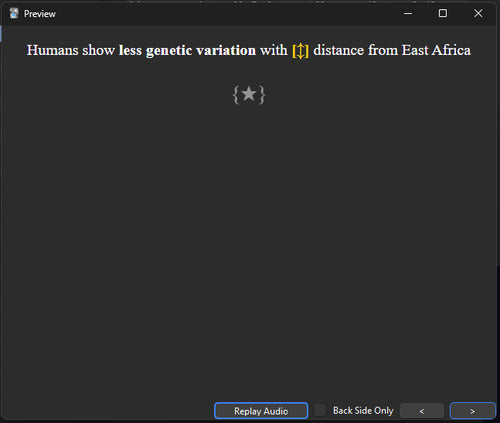Go to the previous card with the < arrow
500x423 pixels.
[422, 411]
